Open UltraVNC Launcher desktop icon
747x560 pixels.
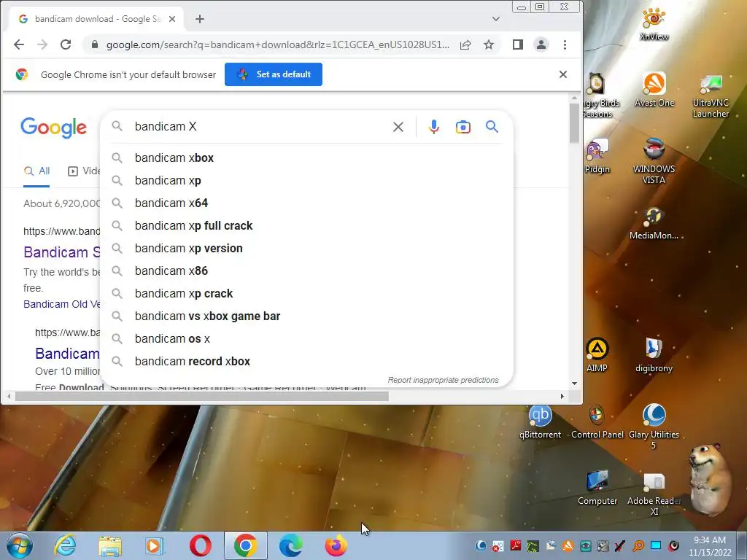[711, 96]
